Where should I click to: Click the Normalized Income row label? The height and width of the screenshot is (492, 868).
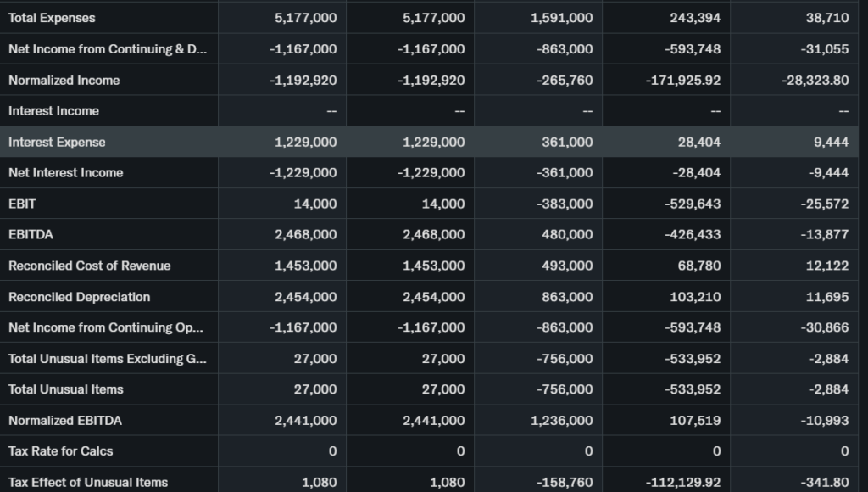click(x=64, y=80)
